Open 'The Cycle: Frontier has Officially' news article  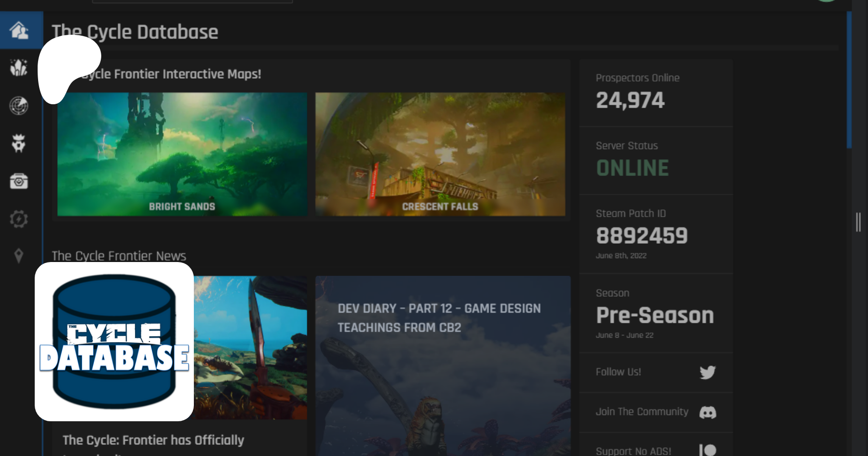coord(153,440)
